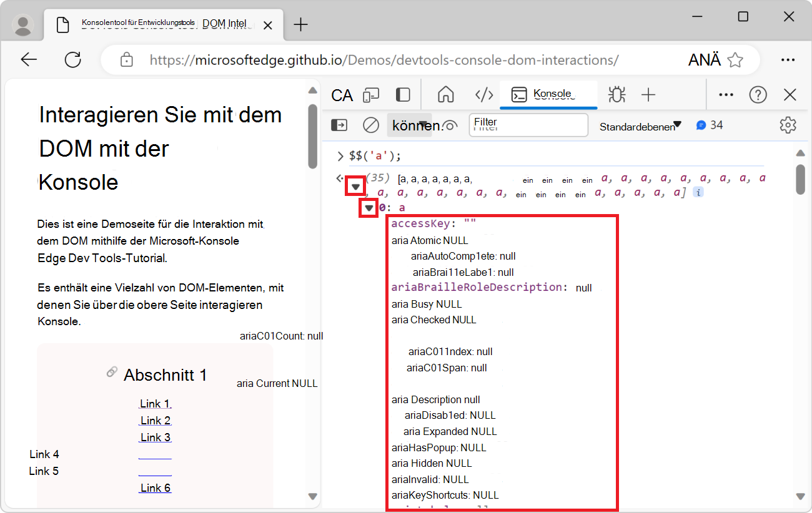
Task: Open the Welcome home panel
Action: 446,95
